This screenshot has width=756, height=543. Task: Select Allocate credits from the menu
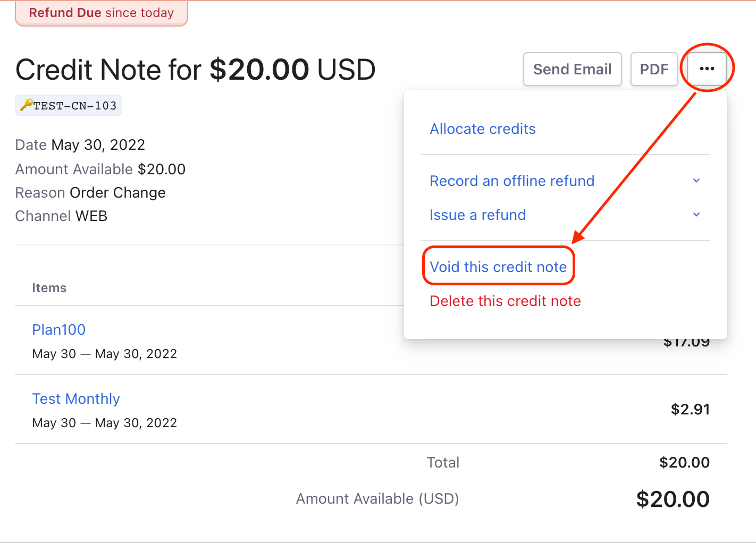click(483, 129)
